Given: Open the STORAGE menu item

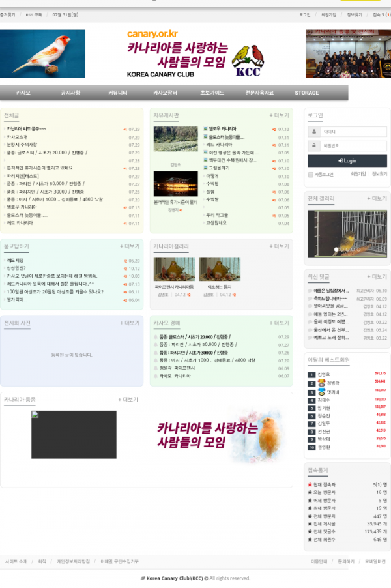Looking at the screenshot, I should coord(306,93).
